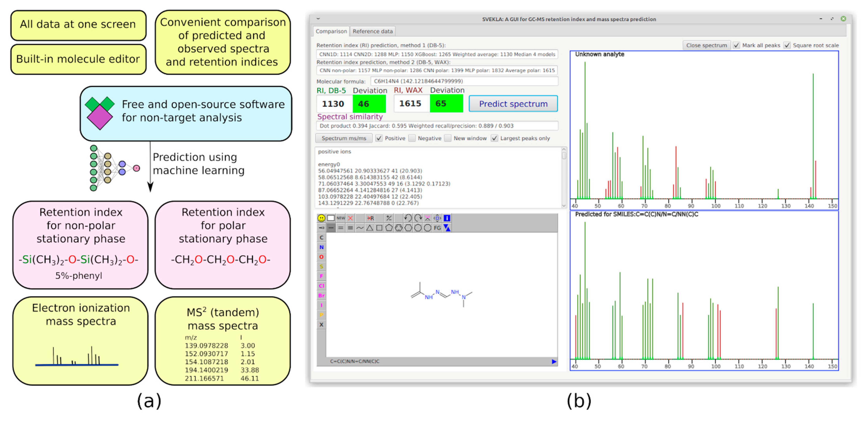The height and width of the screenshot is (421, 868).
Task: Open the window menu chevron at top left
Action: coord(318,18)
